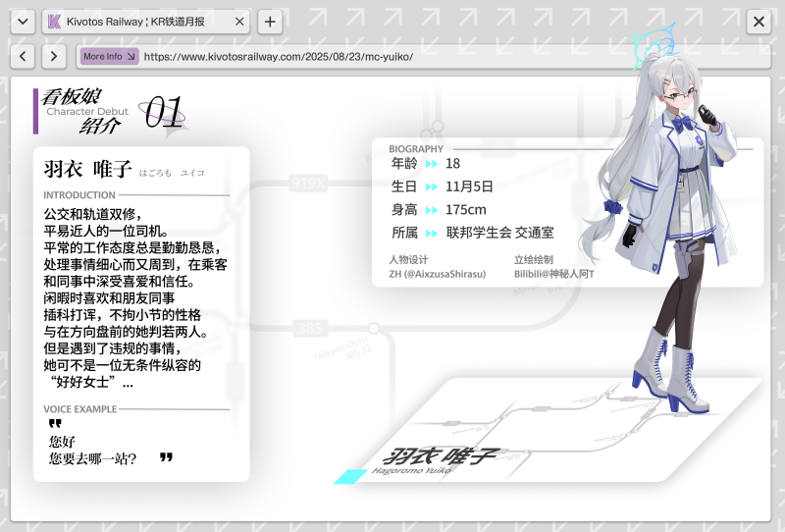Viewport: 785px width, 532px height.
Task: Click the cyan arrows beside 身高
Action: [x=432, y=210]
